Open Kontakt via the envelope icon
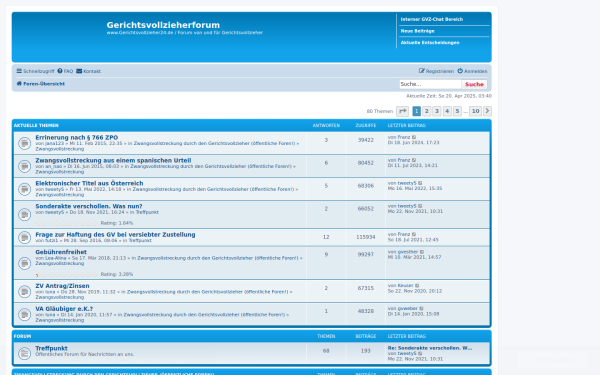The height and width of the screenshot is (375, 600). point(79,71)
